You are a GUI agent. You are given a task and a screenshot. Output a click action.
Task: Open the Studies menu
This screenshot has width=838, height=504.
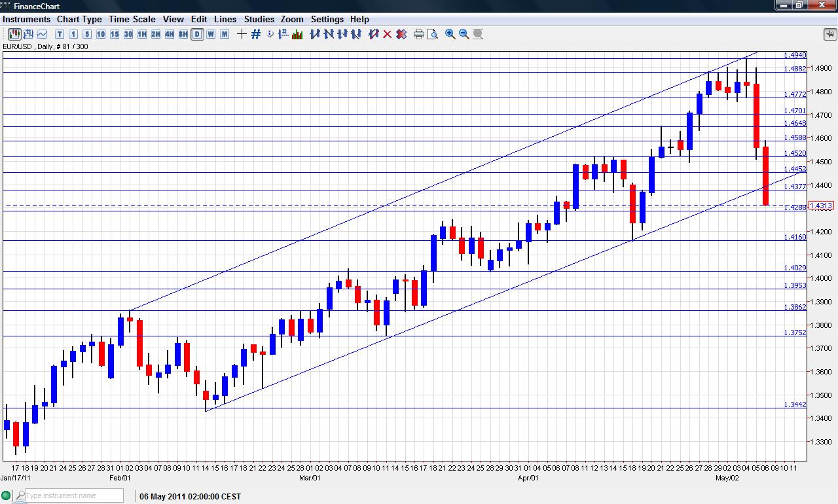[x=259, y=19]
